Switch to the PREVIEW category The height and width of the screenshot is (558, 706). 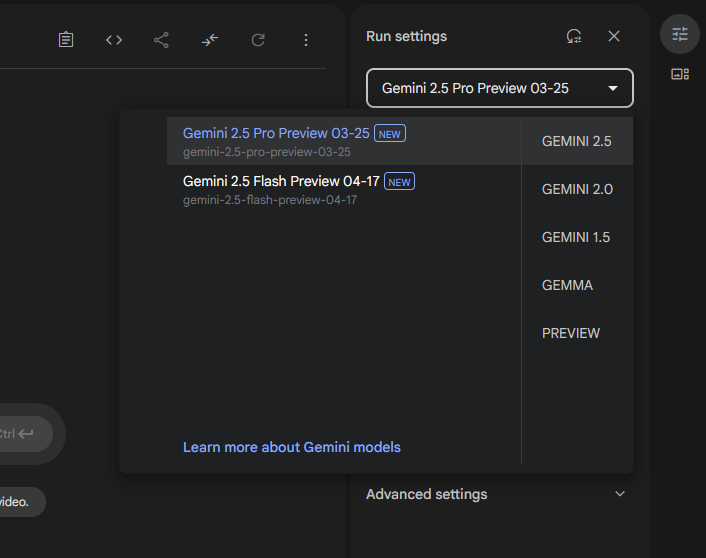click(577, 333)
